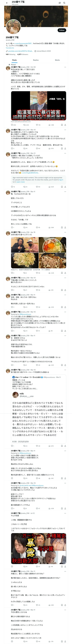The width and height of the screenshot is (72, 644).
Task: Like the Apr 18 food photos post
Action: 37,273
